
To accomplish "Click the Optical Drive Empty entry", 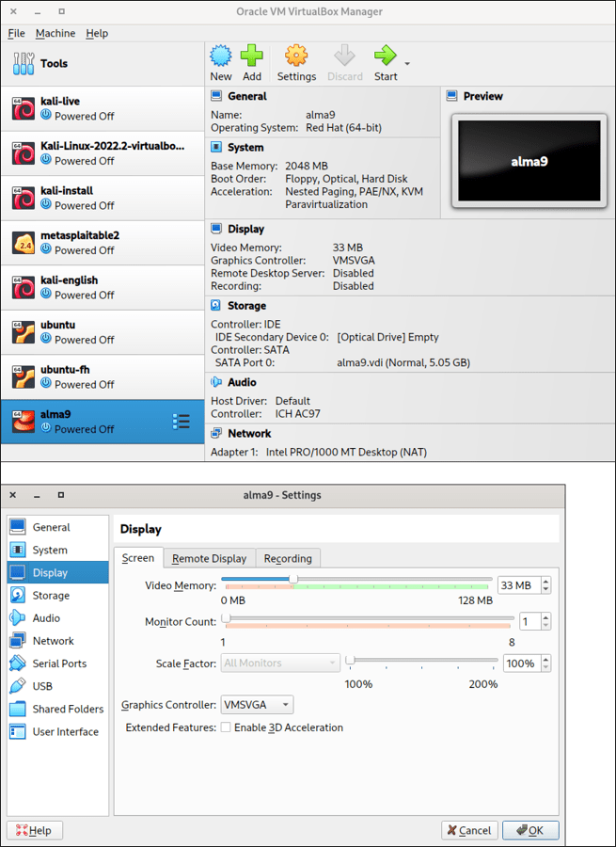I will [387, 337].
